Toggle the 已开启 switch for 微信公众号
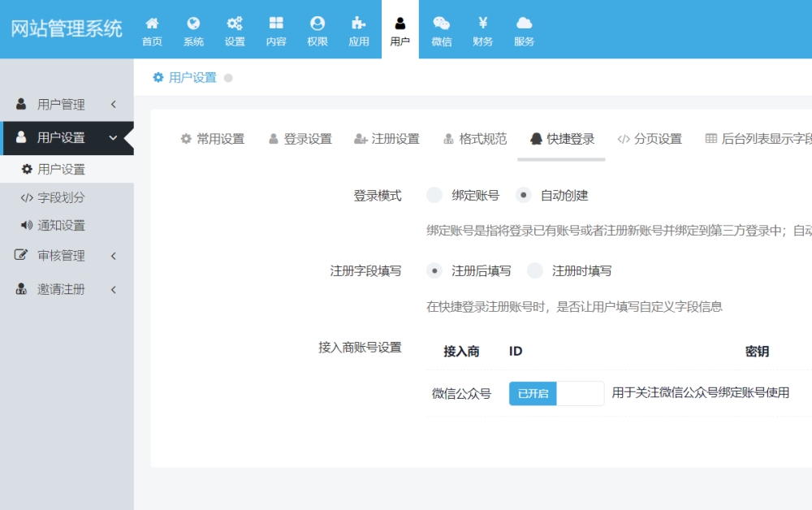 tap(556, 394)
